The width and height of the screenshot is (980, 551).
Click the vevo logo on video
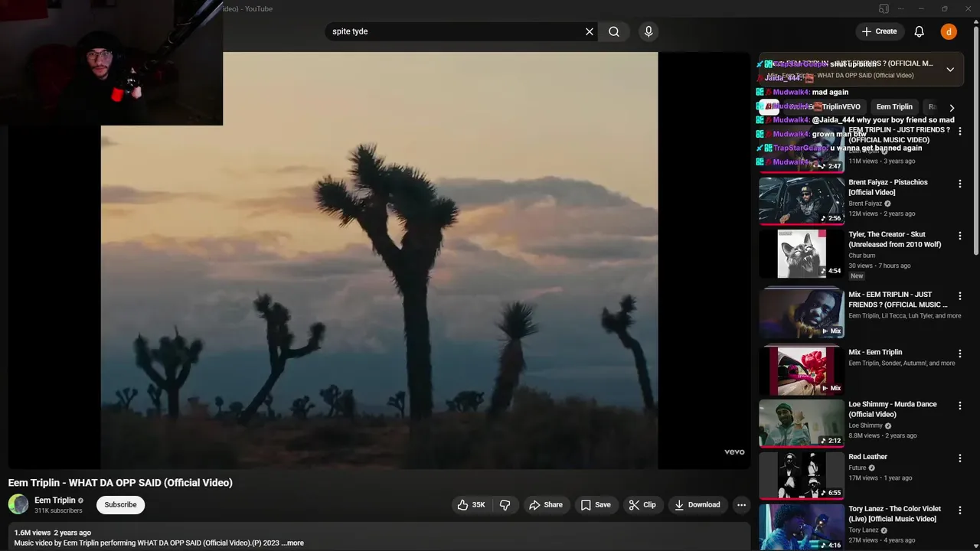pyautogui.click(x=734, y=452)
